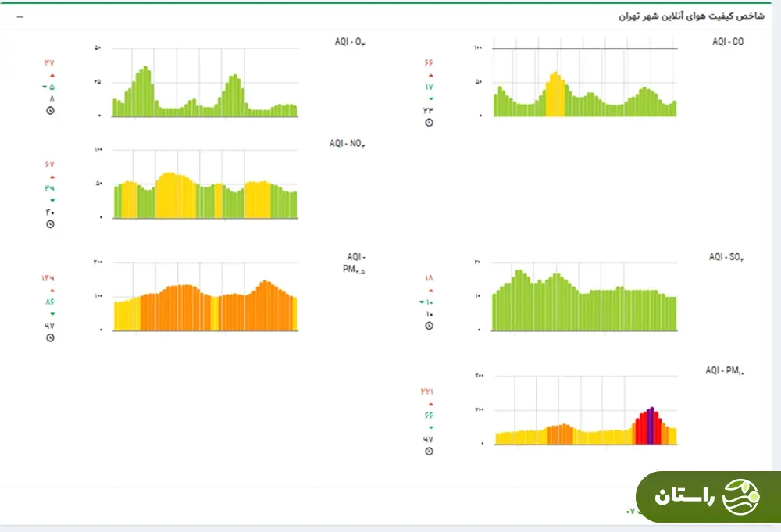This screenshot has width=781, height=532.
Task: Select the AQI - CO chart title
Action: (x=727, y=41)
